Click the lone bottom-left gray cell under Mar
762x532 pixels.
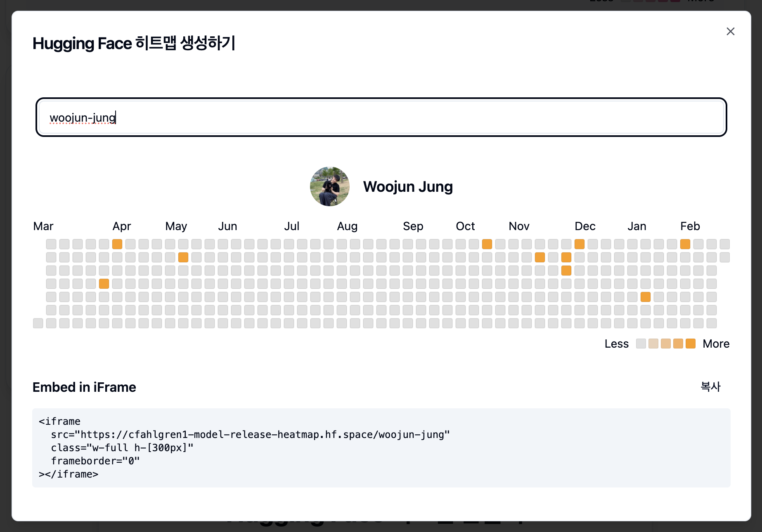[38, 323]
